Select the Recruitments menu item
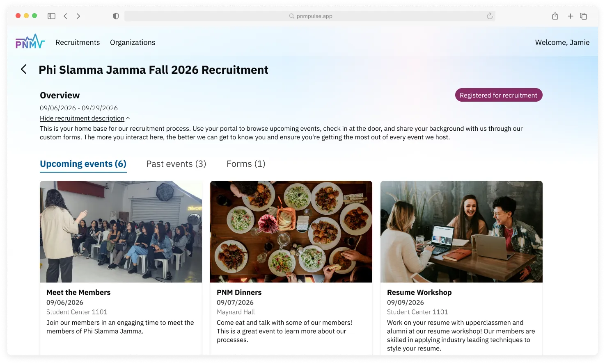 (x=78, y=42)
